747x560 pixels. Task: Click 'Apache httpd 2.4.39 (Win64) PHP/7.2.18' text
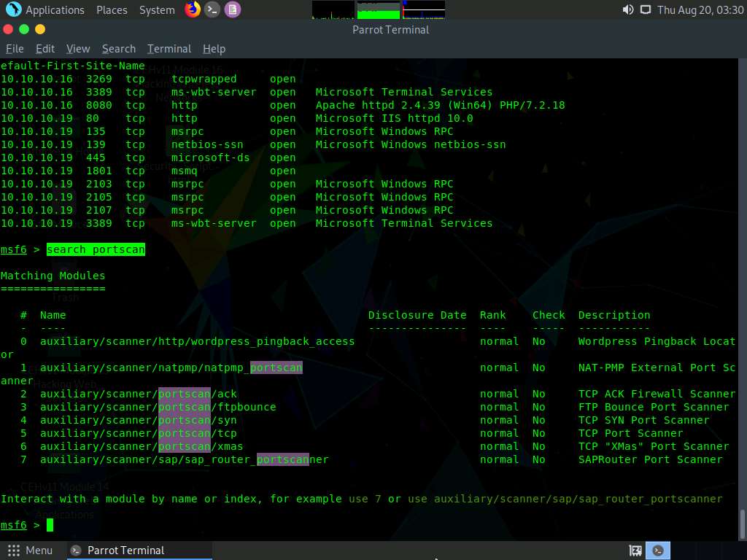(x=440, y=105)
